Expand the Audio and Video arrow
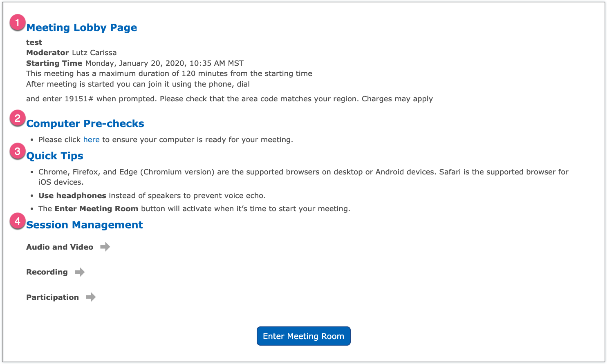 105,247
